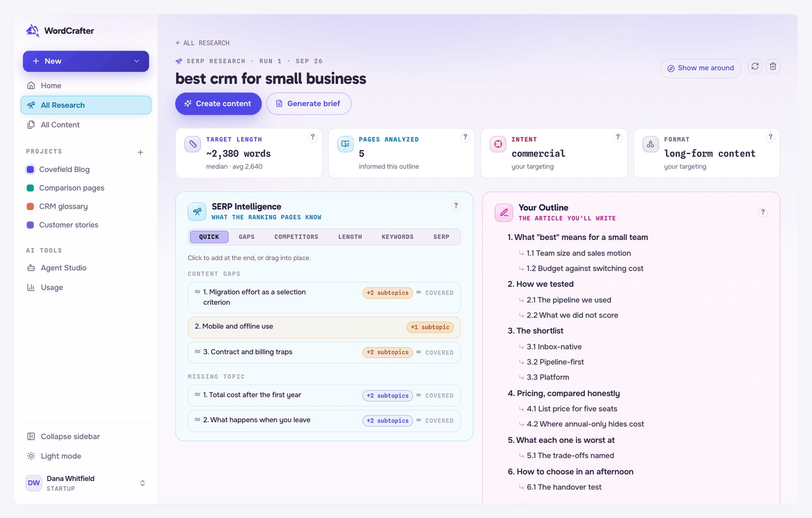The height and width of the screenshot is (518, 812).
Task: Click the WordCrafter logo icon
Action: pyautogui.click(x=32, y=30)
